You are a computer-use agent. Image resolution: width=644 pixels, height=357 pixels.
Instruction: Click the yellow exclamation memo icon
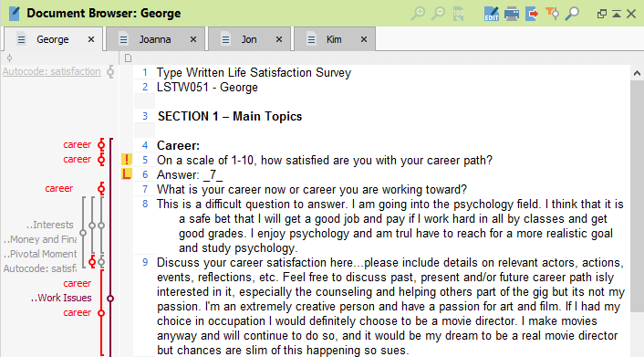(127, 160)
